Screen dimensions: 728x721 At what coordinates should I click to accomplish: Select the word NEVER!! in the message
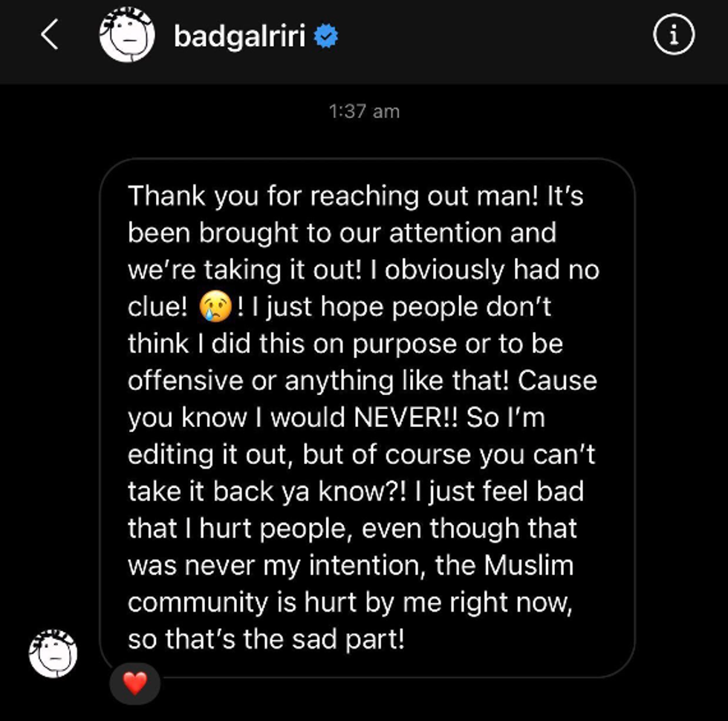pos(406,417)
